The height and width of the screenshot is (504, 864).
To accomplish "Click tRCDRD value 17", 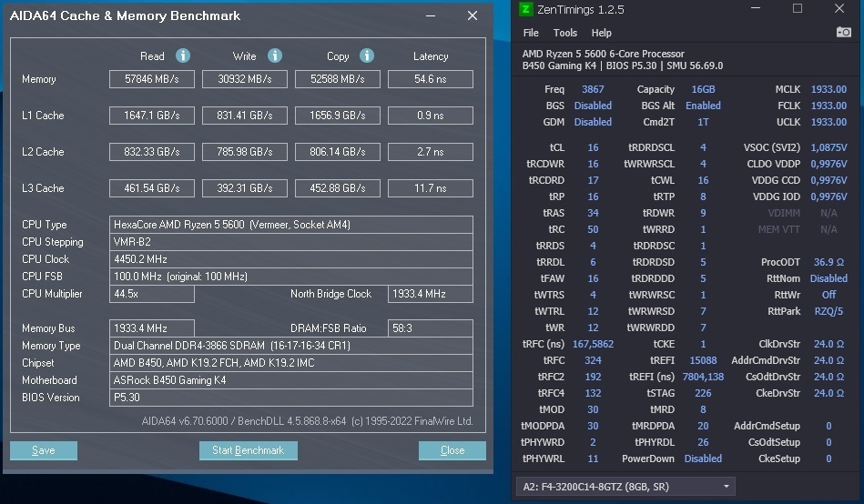I will 593,180.
